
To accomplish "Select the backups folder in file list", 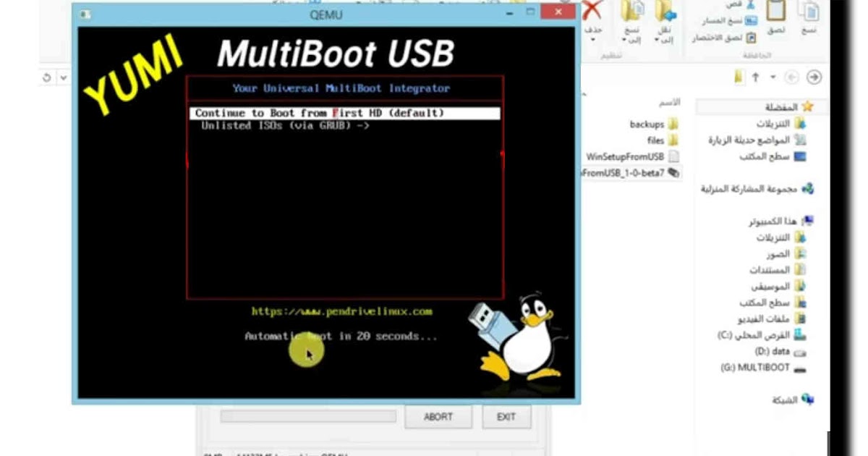I will [x=654, y=124].
